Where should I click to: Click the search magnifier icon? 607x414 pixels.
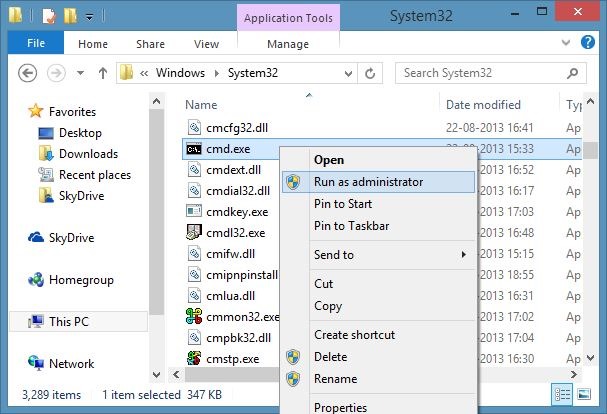(x=572, y=73)
